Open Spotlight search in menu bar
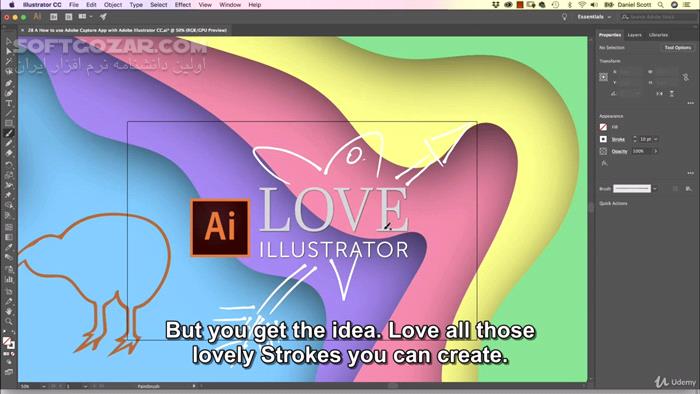 point(661,5)
